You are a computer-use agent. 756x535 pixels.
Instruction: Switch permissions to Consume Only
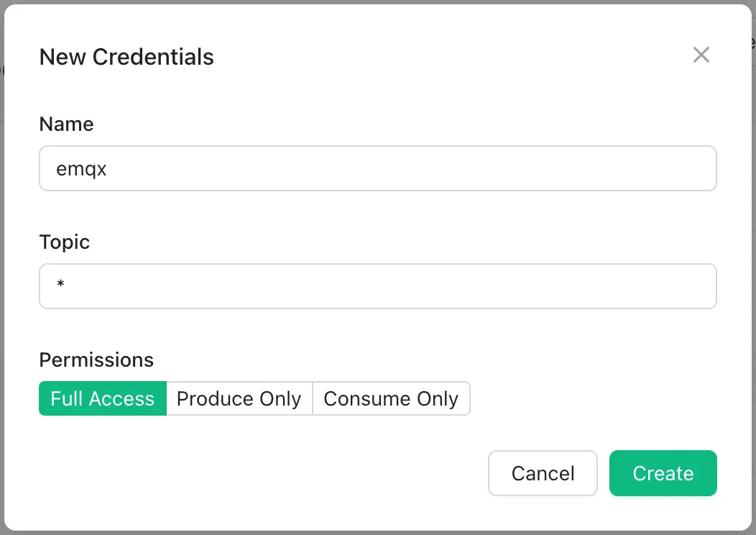(x=392, y=398)
